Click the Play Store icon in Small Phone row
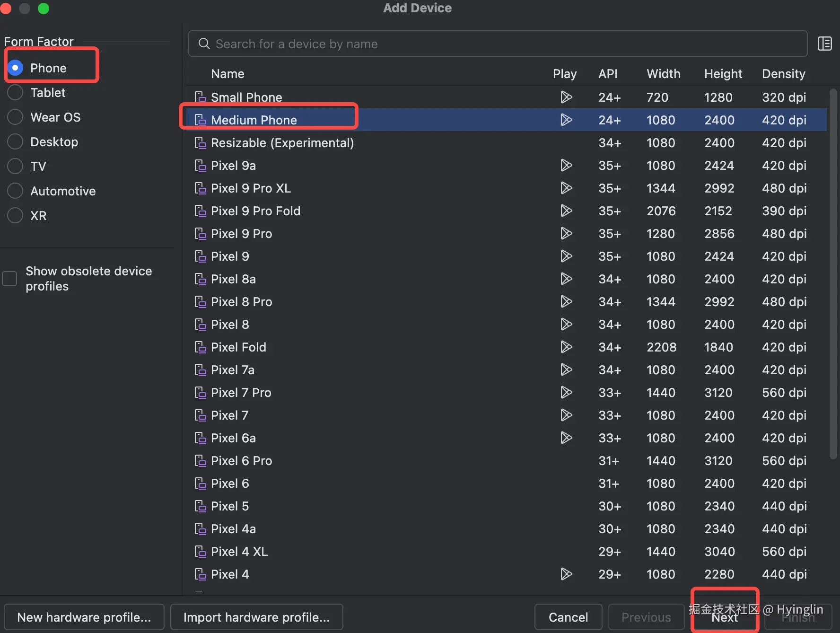This screenshot has width=840, height=633. [566, 97]
